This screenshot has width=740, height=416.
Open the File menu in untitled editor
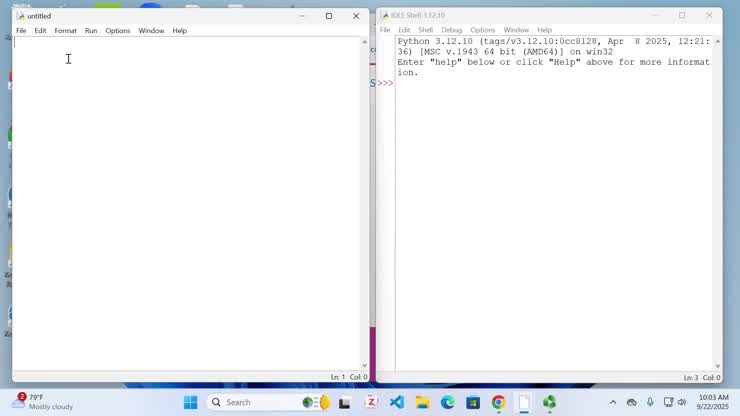tap(21, 31)
